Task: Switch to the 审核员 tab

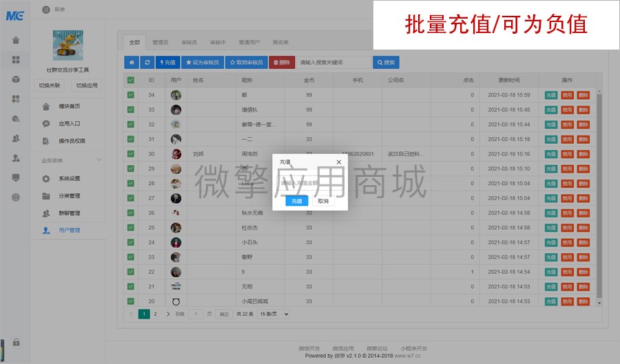Action: [x=189, y=42]
